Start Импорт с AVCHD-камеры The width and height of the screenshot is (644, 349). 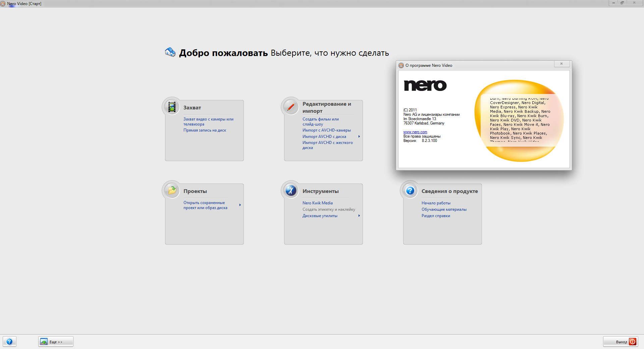pyautogui.click(x=327, y=130)
